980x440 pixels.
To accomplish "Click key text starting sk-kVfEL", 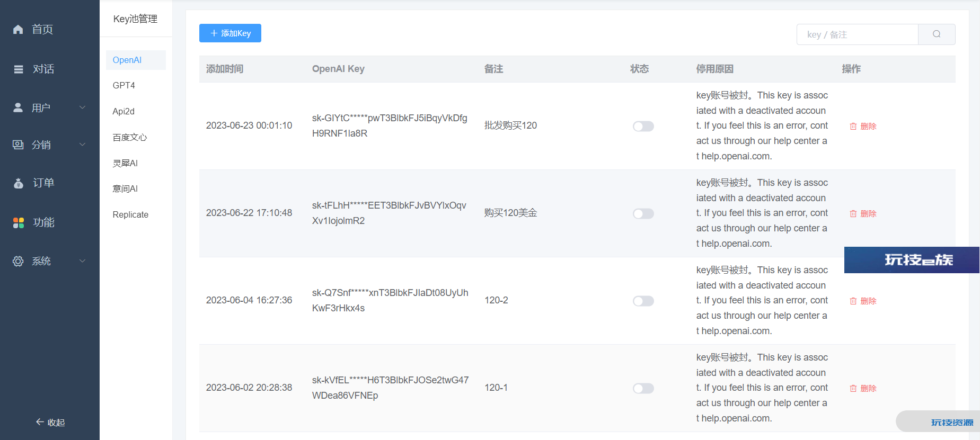I will pos(391,388).
